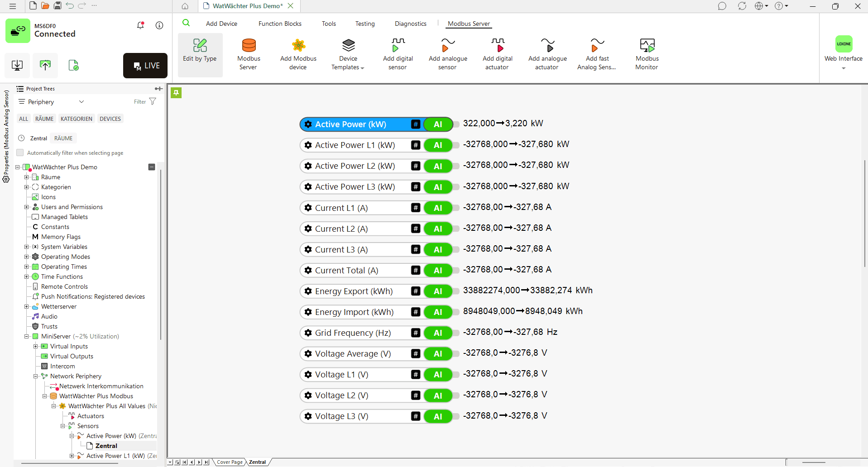Select Energy Export (kWh) block
The width and height of the screenshot is (868, 467).
[x=376, y=291]
